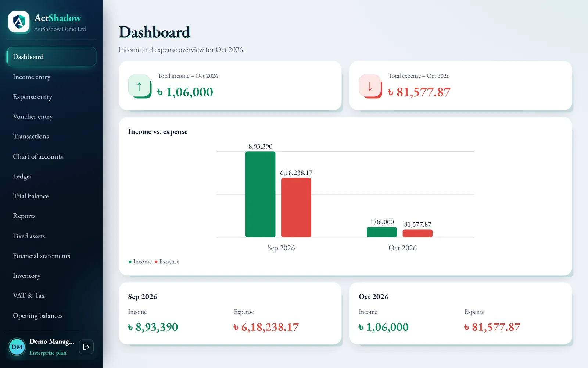Go to Opening balances
The width and height of the screenshot is (588, 368).
click(51, 316)
